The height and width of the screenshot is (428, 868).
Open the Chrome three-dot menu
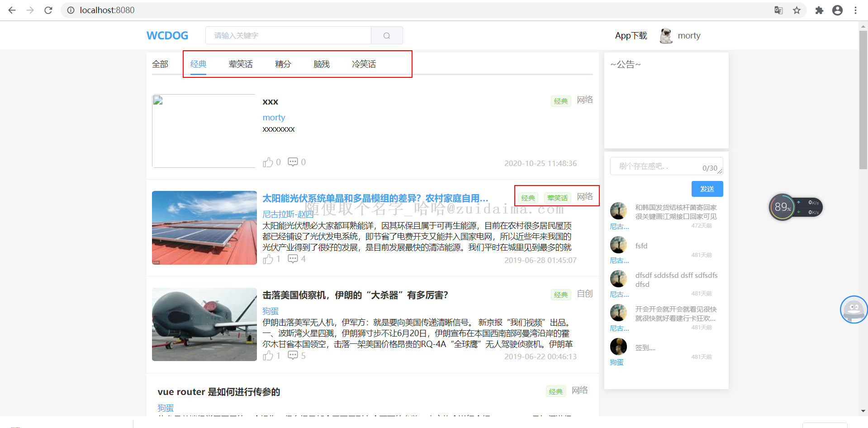tap(855, 10)
